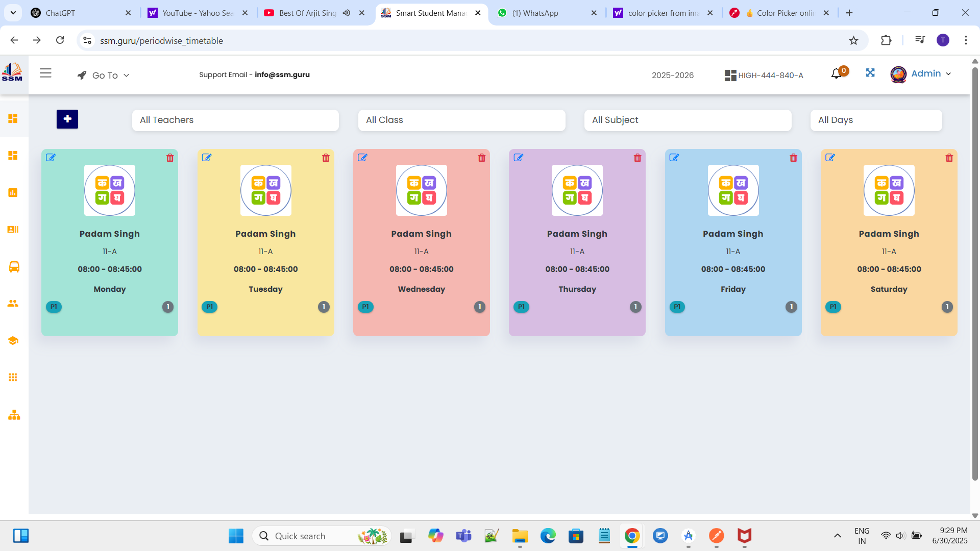
Task: Bookmark this page with star icon
Action: tap(853, 40)
